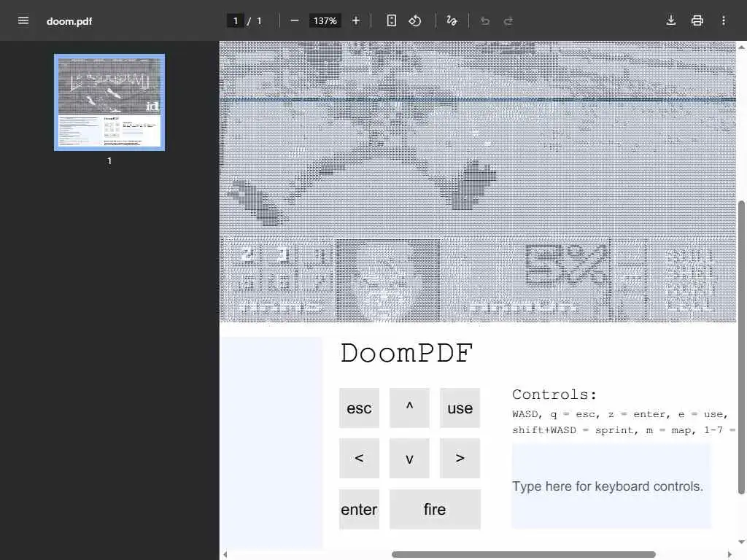Click the v move backward button
This screenshot has height=560, width=747.
tap(409, 458)
